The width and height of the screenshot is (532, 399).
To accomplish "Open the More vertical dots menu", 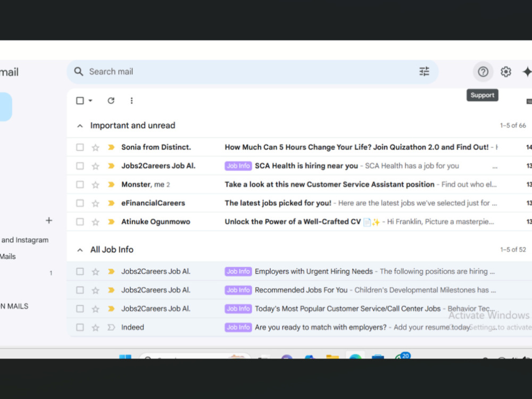I will point(131,101).
